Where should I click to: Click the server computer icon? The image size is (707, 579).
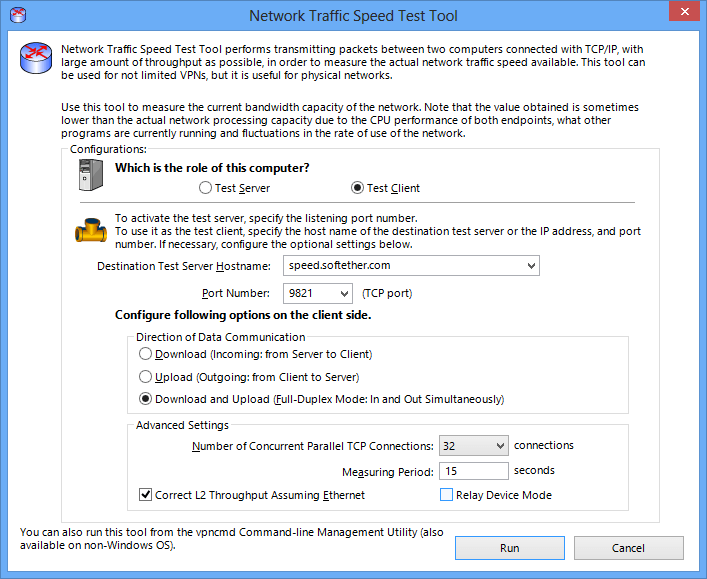(91, 175)
